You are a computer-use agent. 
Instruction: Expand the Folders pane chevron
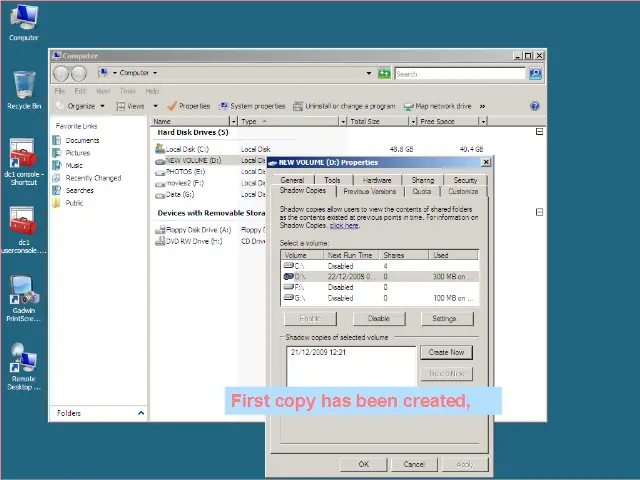click(x=141, y=413)
